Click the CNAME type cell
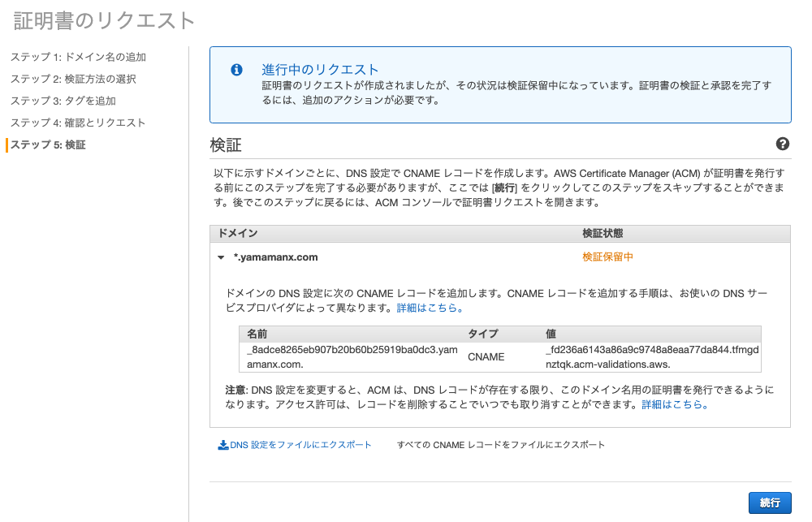Viewport: 812px width, 522px height. [x=486, y=357]
